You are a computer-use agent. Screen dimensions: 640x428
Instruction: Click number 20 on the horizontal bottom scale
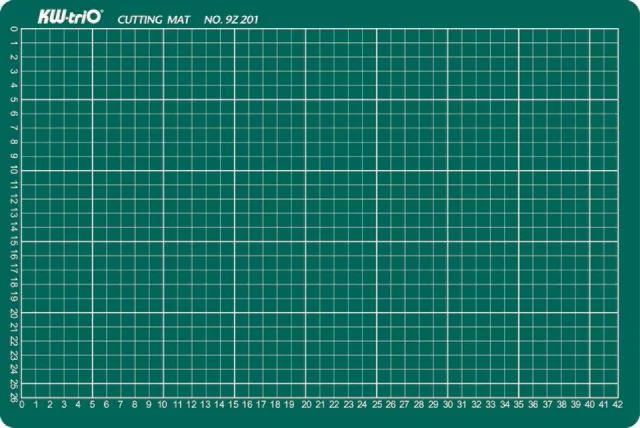[x=306, y=404]
